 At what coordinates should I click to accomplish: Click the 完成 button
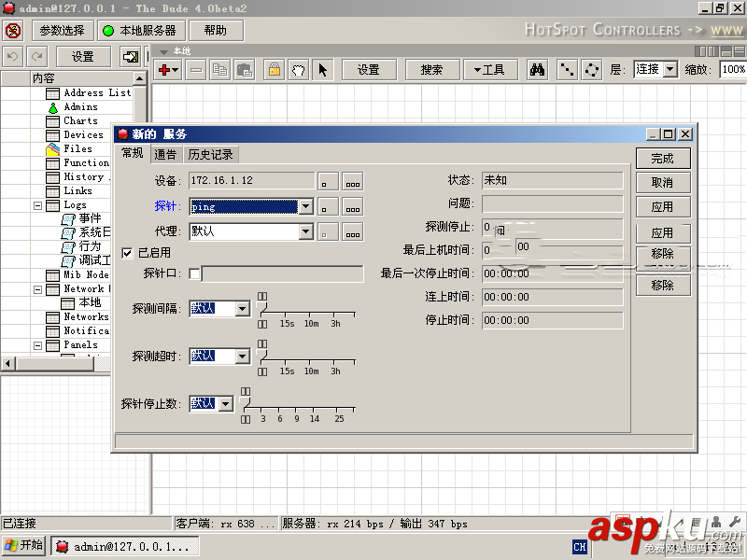pos(663,158)
